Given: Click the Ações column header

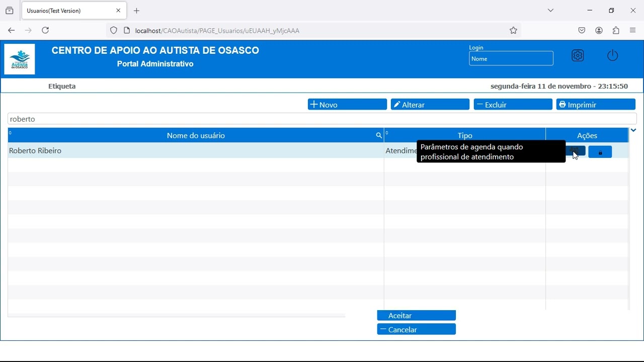Looking at the screenshot, I should [587, 135].
